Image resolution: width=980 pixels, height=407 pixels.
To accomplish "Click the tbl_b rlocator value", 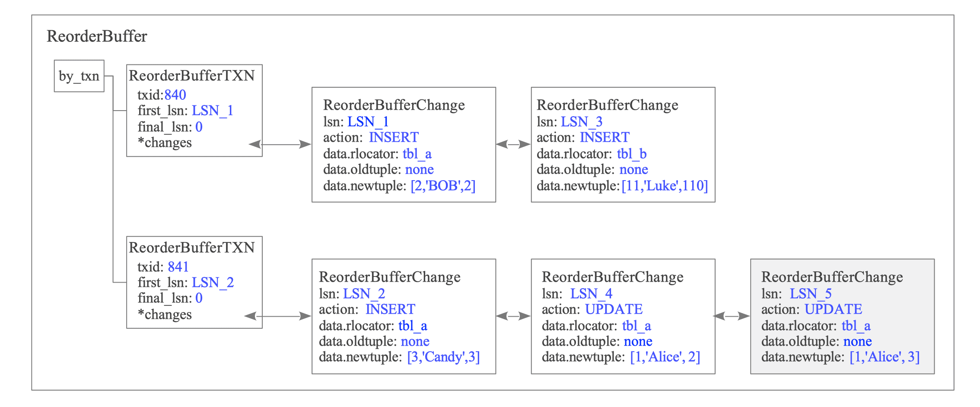I will 632,154.
